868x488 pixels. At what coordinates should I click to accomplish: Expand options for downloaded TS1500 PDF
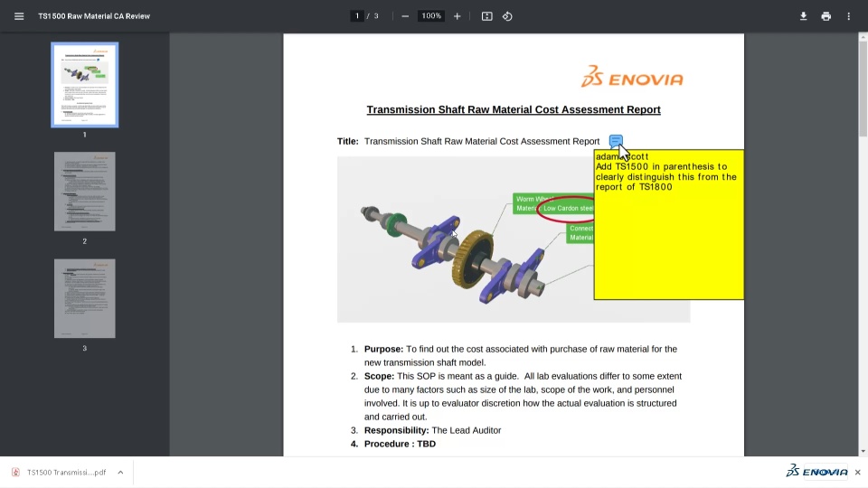point(120,472)
